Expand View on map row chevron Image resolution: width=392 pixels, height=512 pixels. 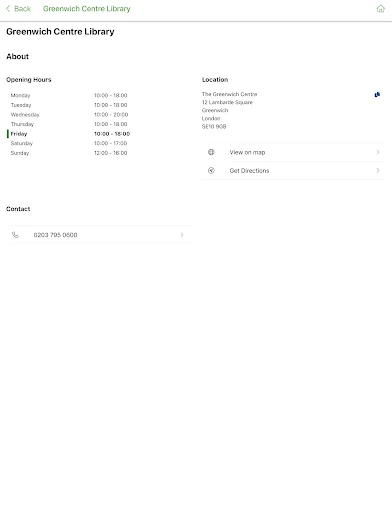(378, 152)
